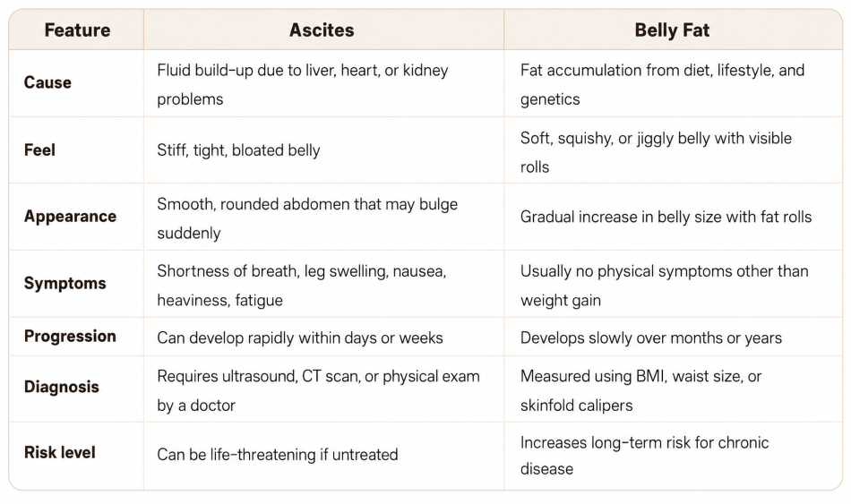Click the Feature column header
The image size is (851, 504).
pyautogui.click(x=77, y=30)
